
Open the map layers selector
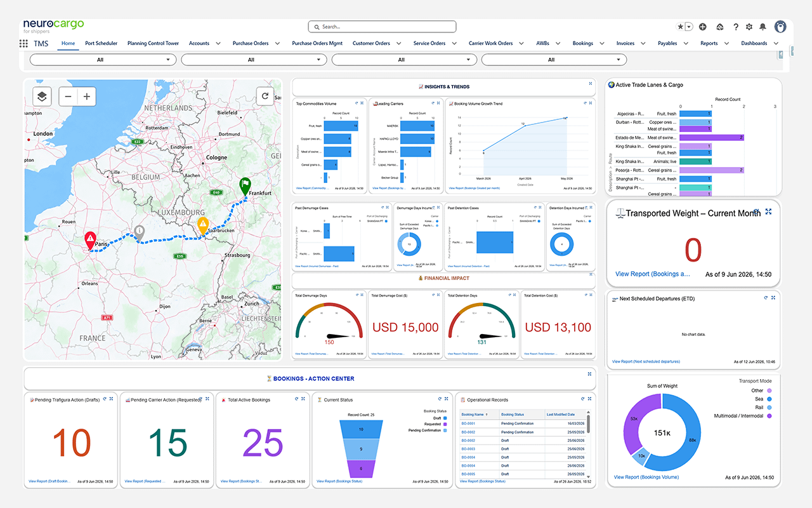click(42, 97)
